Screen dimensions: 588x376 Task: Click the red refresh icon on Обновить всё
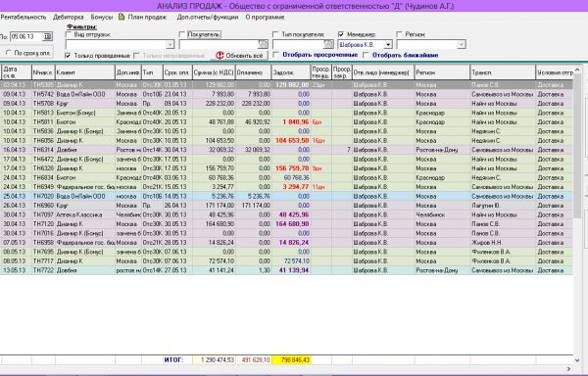click(x=220, y=56)
